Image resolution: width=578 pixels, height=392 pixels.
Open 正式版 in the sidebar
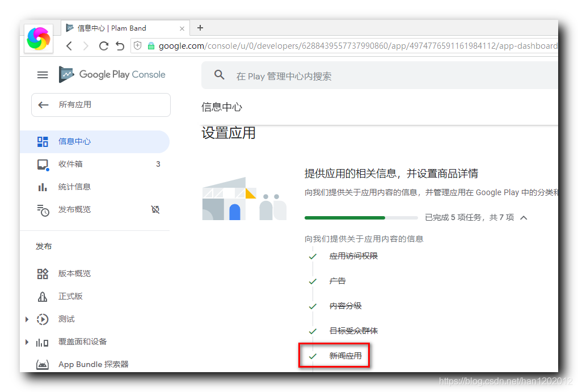pyautogui.click(x=95, y=297)
